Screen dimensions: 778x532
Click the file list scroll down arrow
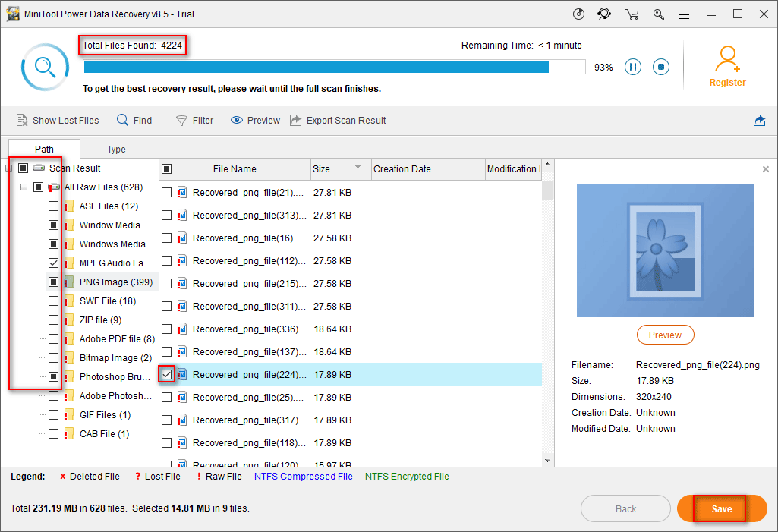tap(547, 461)
